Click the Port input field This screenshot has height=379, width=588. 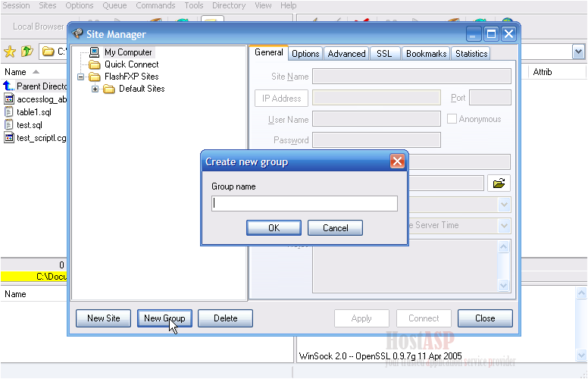489,98
